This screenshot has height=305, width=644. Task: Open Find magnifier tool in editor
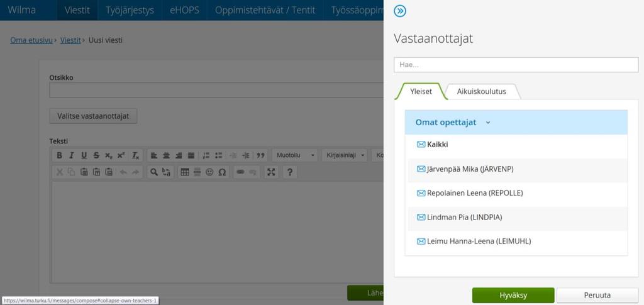[x=153, y=172]
